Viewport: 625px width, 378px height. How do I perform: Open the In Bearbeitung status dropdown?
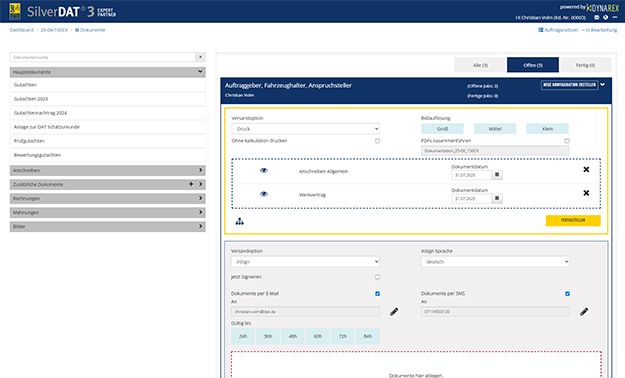(599, 30)
